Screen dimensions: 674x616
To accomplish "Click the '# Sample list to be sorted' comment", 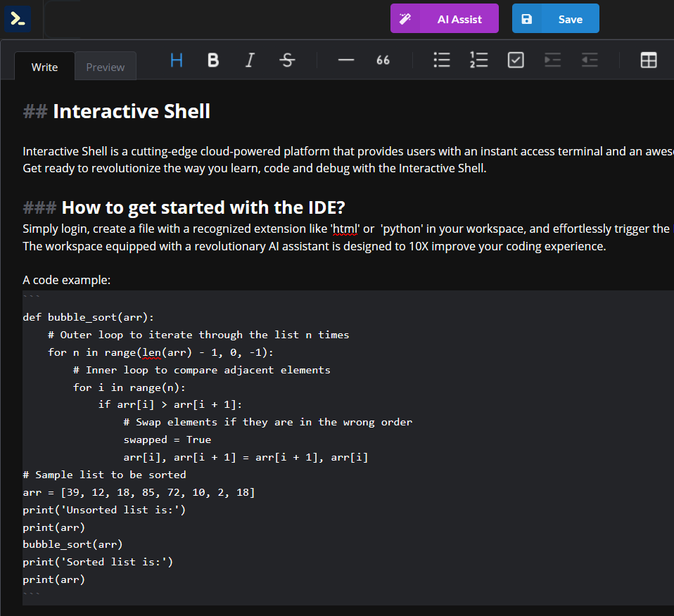I will tap(104, 475).
